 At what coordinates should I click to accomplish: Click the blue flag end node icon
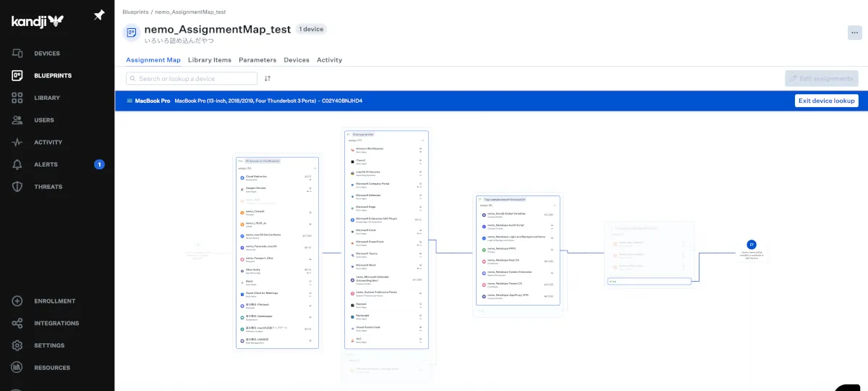pyautogui.click(x=752, y=245)
